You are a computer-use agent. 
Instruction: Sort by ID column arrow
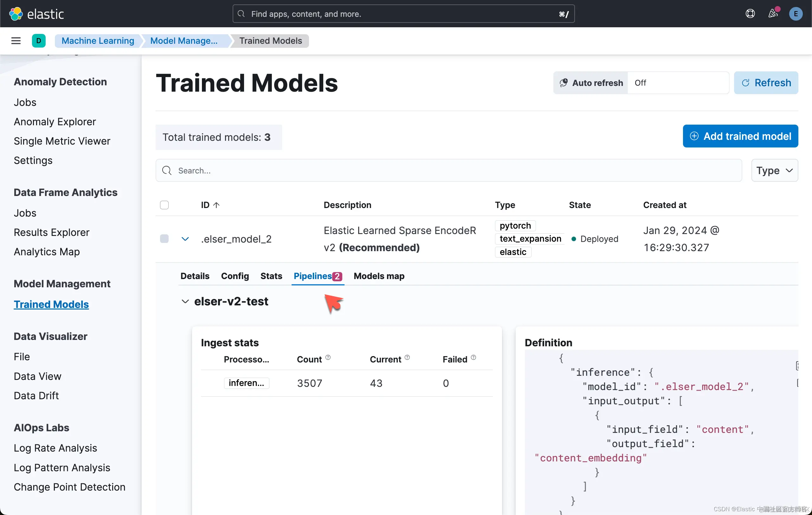(216, 205)
